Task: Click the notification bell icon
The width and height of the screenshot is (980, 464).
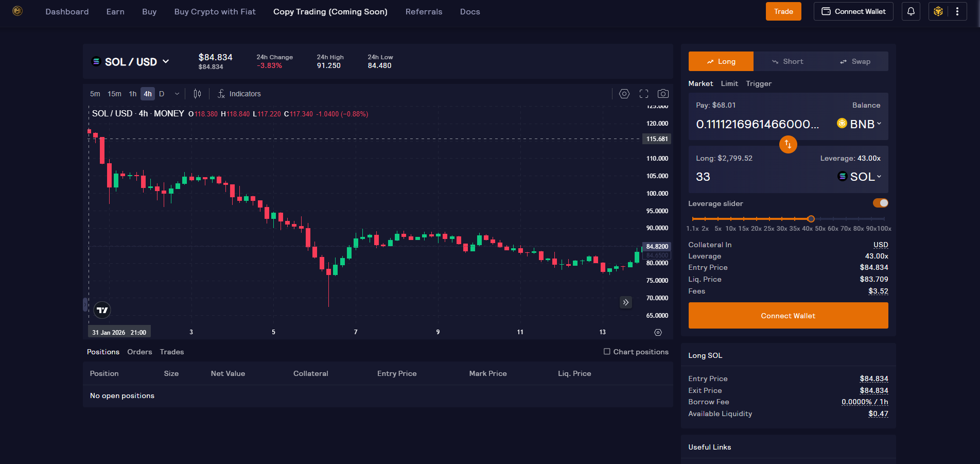Action: pyautogui.click(x=911, y=11)
